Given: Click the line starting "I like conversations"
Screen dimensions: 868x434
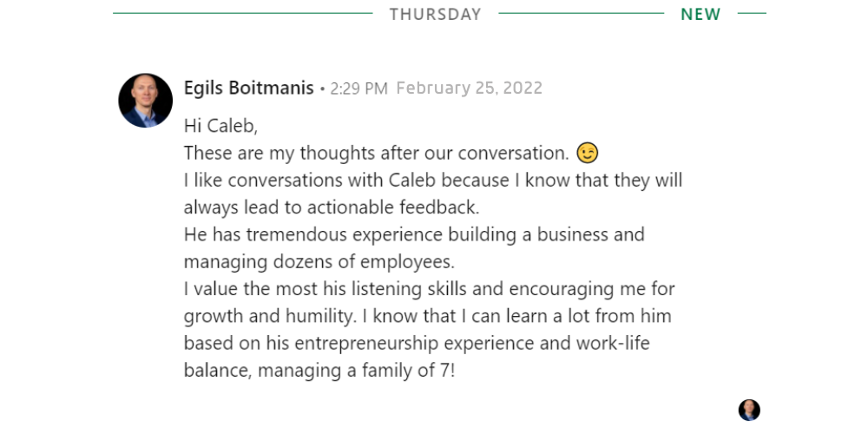Looking at the screenshot, I should [432, 181].
